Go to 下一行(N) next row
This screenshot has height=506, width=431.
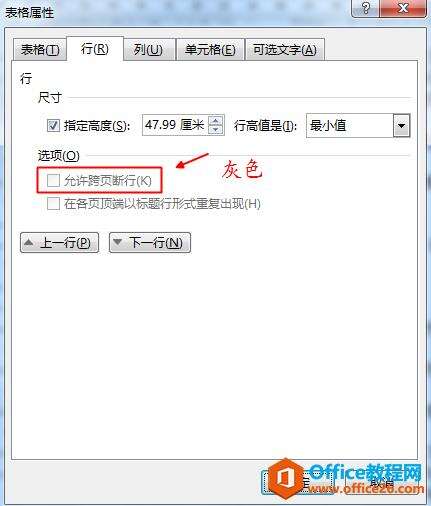[x=150, y=242]
